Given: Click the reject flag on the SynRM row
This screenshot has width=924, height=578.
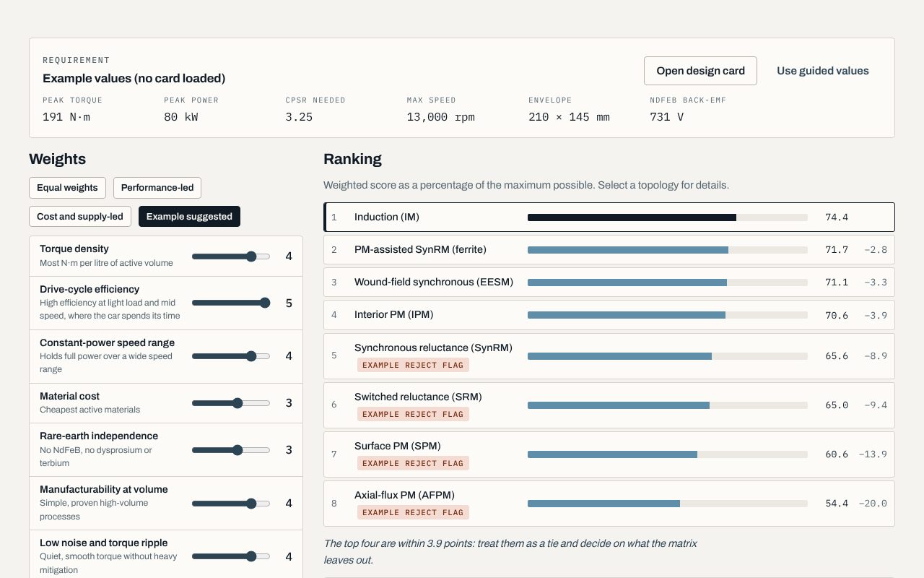Looking at the screenshot, I should click(x=413, y=365).
